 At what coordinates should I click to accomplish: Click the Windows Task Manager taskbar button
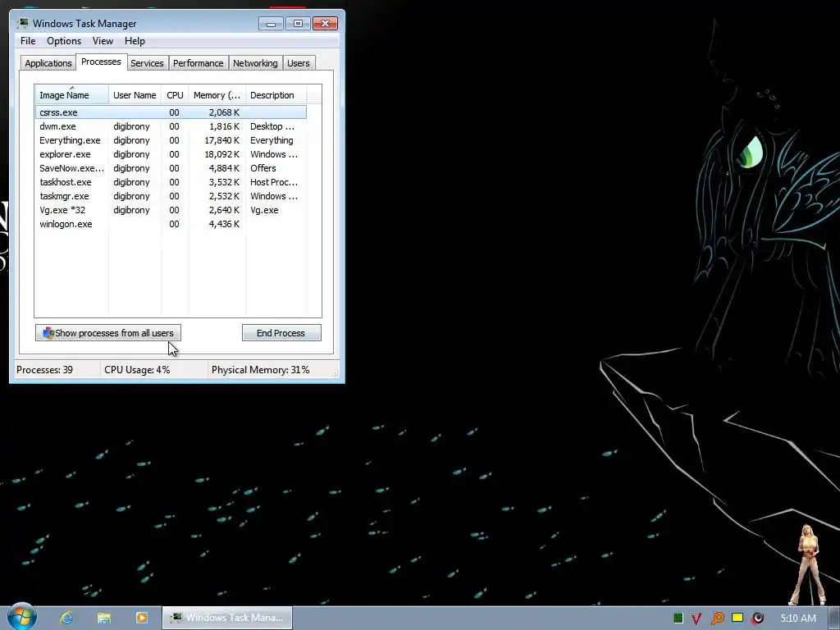click(227, 618)
